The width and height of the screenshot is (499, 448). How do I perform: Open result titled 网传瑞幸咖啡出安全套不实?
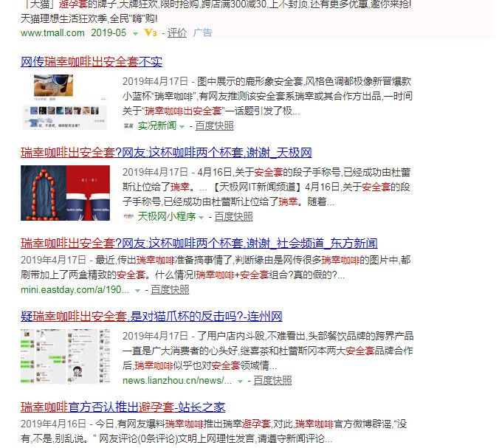[x=92, y=62]
